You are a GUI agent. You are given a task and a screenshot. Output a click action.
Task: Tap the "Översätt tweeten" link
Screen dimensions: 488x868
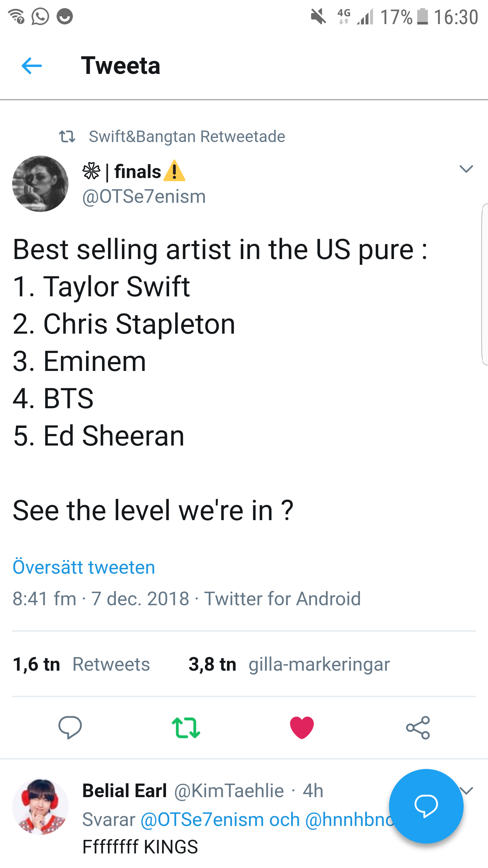click(x=84, y=567)
